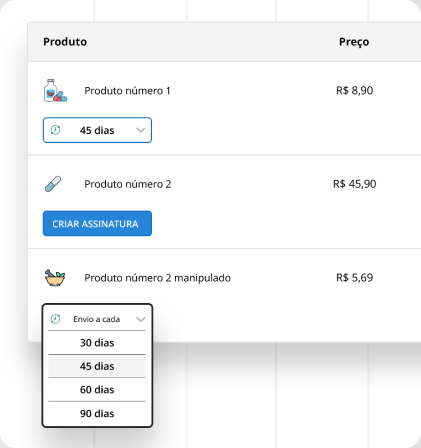This screenshot has height=448, width=421.
Task: Select 60 dias from the list
Action: [97, 389]
